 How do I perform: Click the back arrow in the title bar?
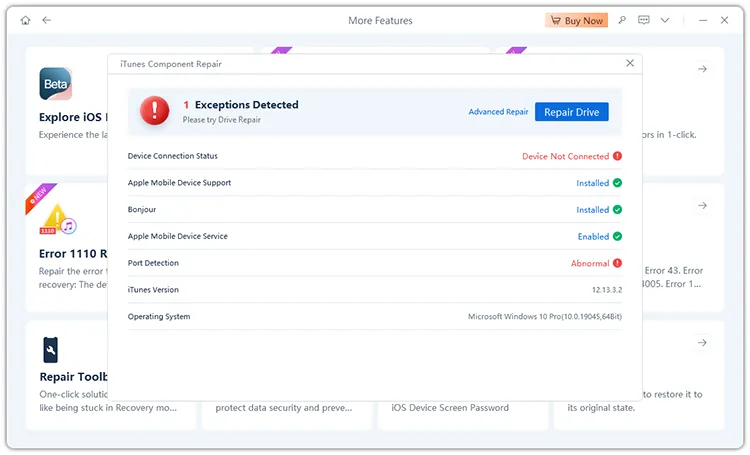click(x=46, y=20)
